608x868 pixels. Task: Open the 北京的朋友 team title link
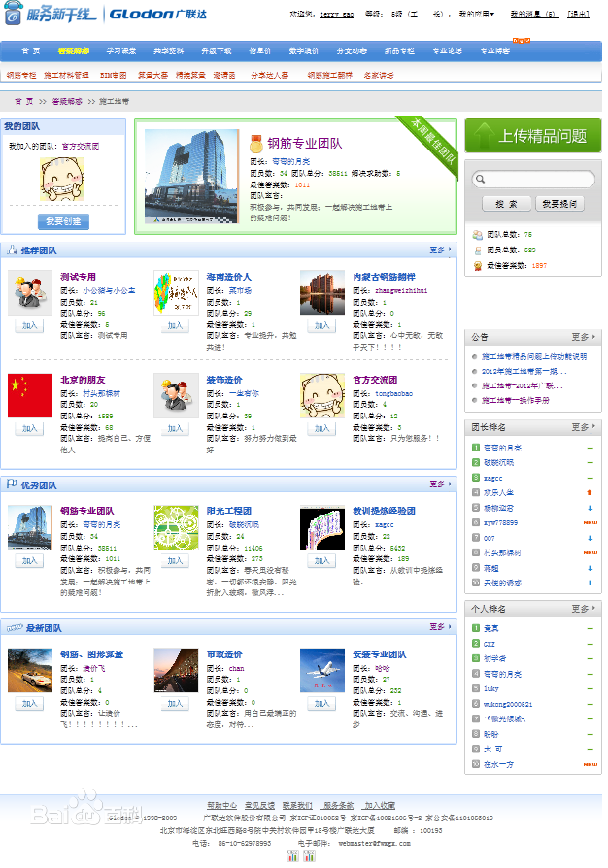click(x=83, y=380)
